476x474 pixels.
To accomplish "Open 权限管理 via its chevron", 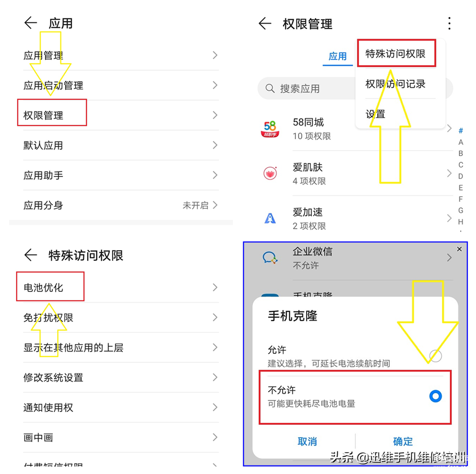I will (215, 115).
